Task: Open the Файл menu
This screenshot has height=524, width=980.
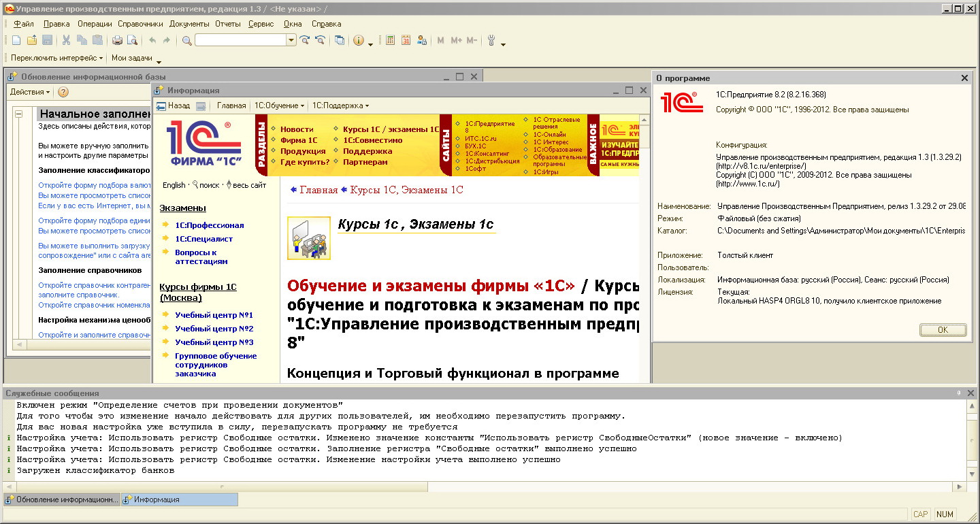Action: coord(23,24)
